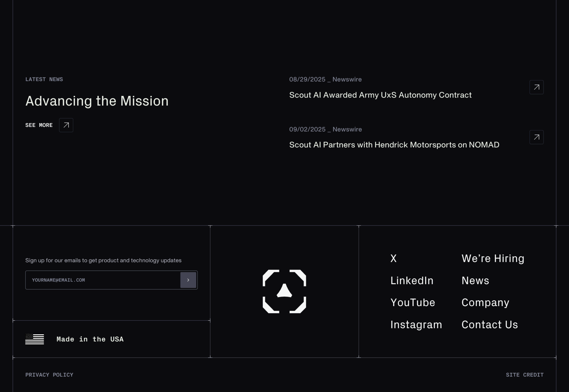This screenshot has width=569, height=392.
Task: Click the Site Credit link
Action: pyautogui.click(x=524, y=375)
